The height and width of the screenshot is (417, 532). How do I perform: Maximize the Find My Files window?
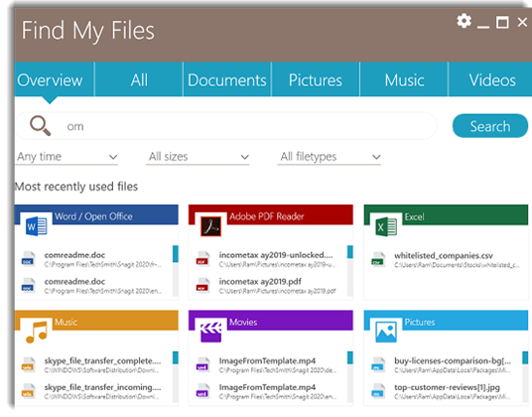(x=502, y=23)
